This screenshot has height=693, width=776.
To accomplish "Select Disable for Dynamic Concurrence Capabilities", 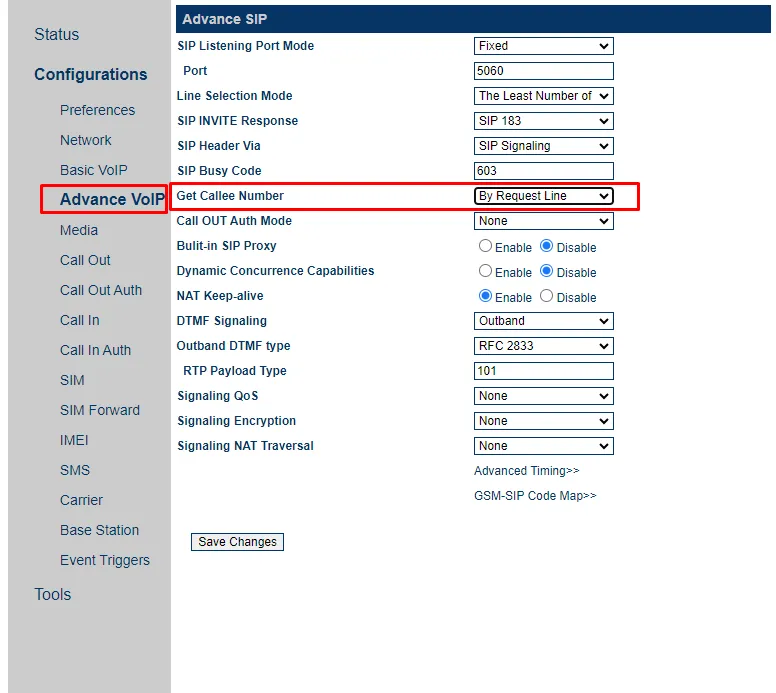I will click(x=546, y=271).
